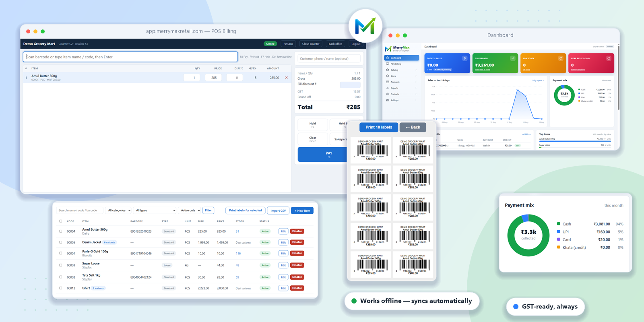This screenshot has width=644, height=322.
Task: Click the Hold F9 button
Action: click(x=313, y=125)
